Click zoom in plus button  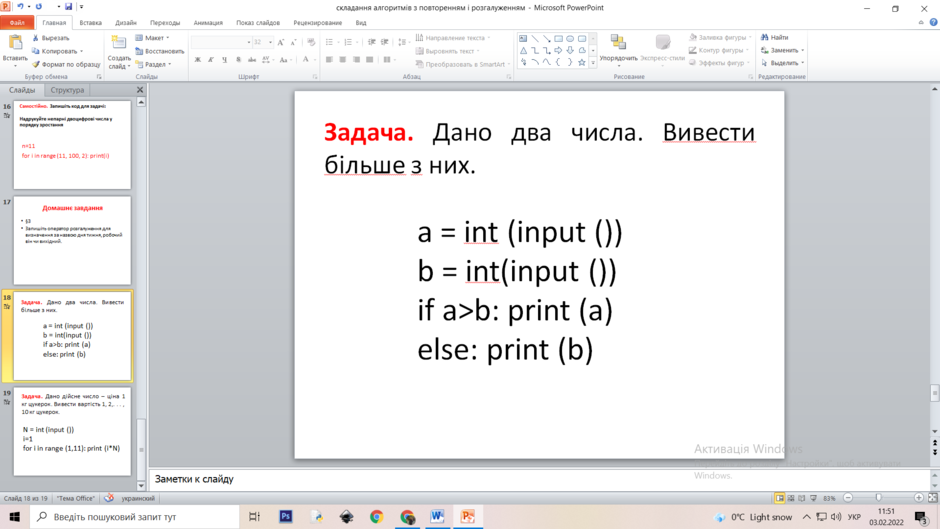[x=918, y=498]
